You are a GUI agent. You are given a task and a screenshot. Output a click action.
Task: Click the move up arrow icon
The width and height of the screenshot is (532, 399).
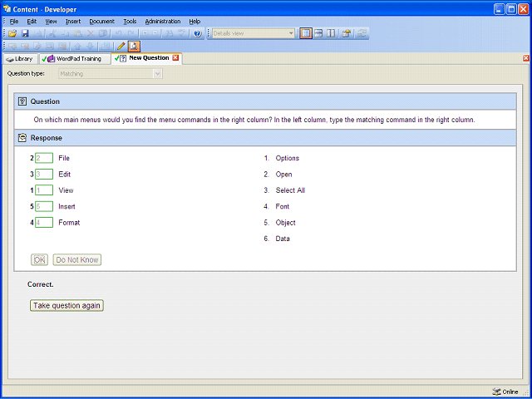[x=77, y=47]
